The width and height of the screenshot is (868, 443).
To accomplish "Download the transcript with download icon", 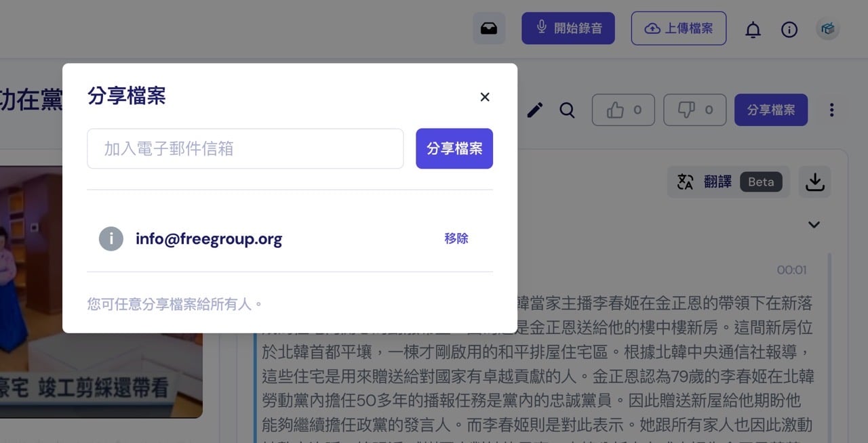I will pos(814,182).
